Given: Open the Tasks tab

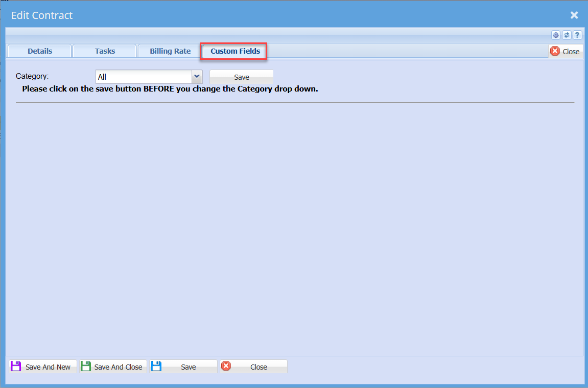Looking at the screenshot, I should (x=105, y=51).
